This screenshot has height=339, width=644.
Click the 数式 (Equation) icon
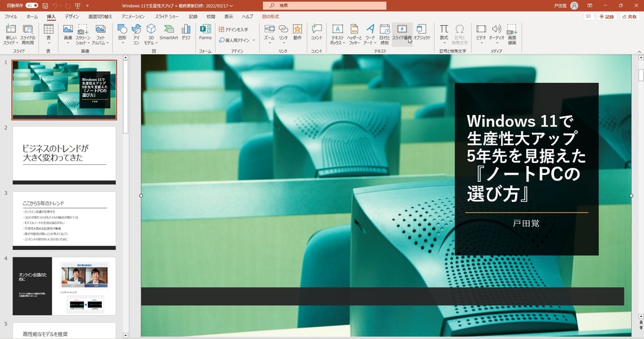pos(444,29)
